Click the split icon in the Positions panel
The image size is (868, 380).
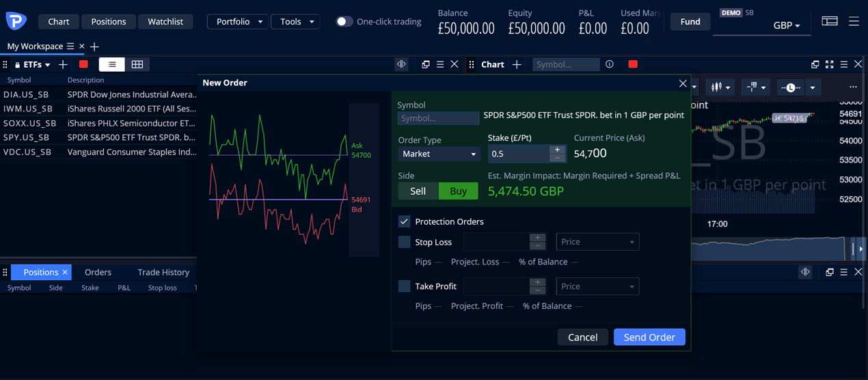click(x=805, y=272)
